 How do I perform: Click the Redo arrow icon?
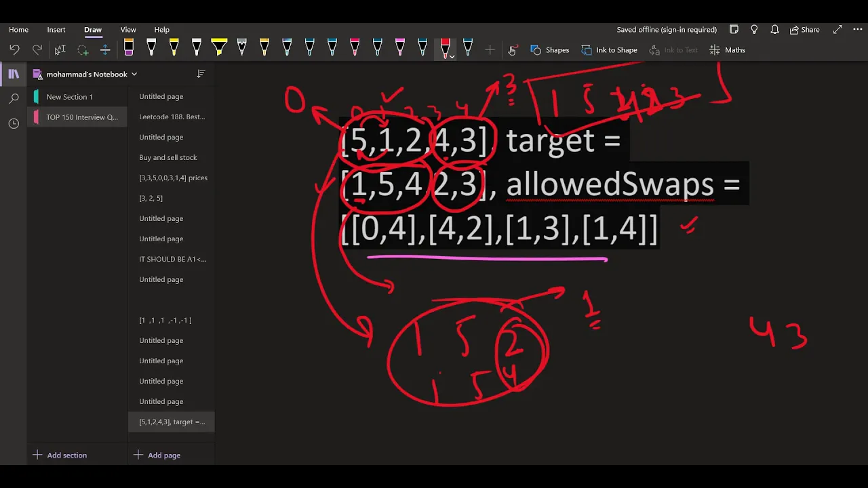click(37, 49)
